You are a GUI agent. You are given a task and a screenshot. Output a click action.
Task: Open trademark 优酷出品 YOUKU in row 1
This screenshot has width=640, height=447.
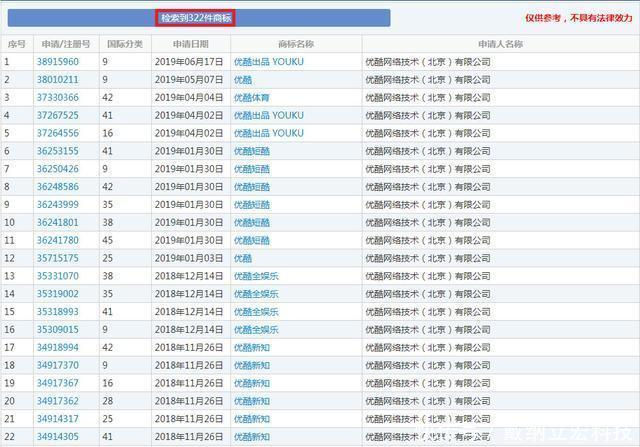(269, 62)
